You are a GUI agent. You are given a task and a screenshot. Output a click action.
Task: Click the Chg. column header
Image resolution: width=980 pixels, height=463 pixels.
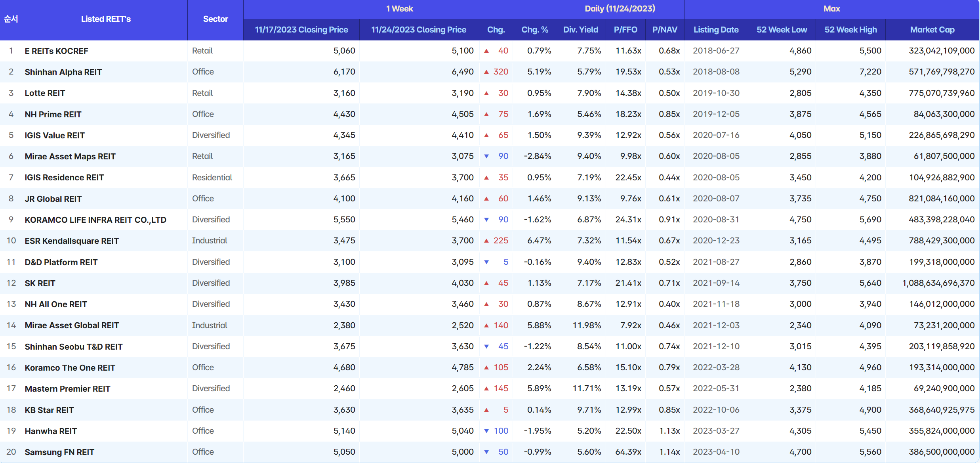pos(496,30)
